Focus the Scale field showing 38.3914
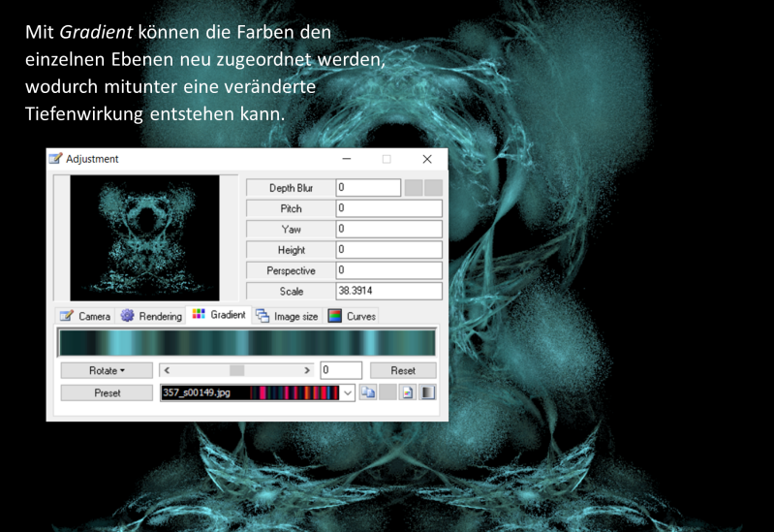This screenshot has width=774, height=532. coord(389,291)
